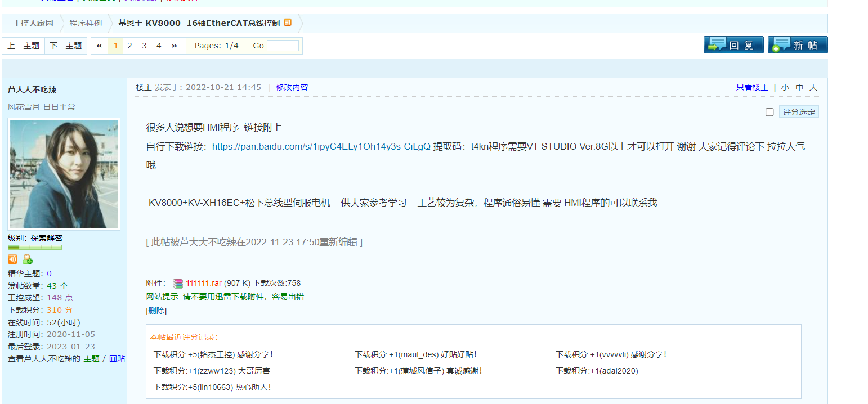868x404 pixels.
Task: Click the Go page number input field
Action: pos(283,46)
